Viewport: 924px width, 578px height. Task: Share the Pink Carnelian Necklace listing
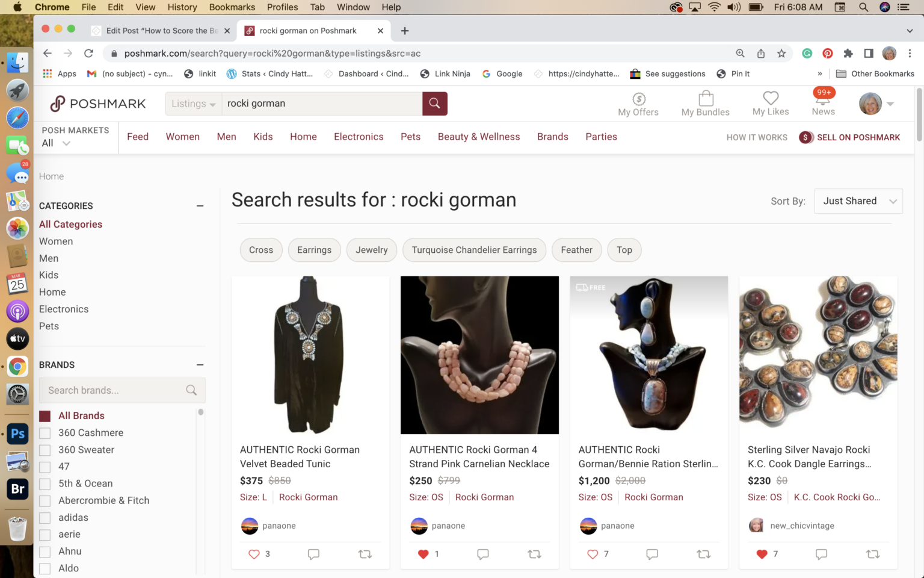(x=534, y=554)
